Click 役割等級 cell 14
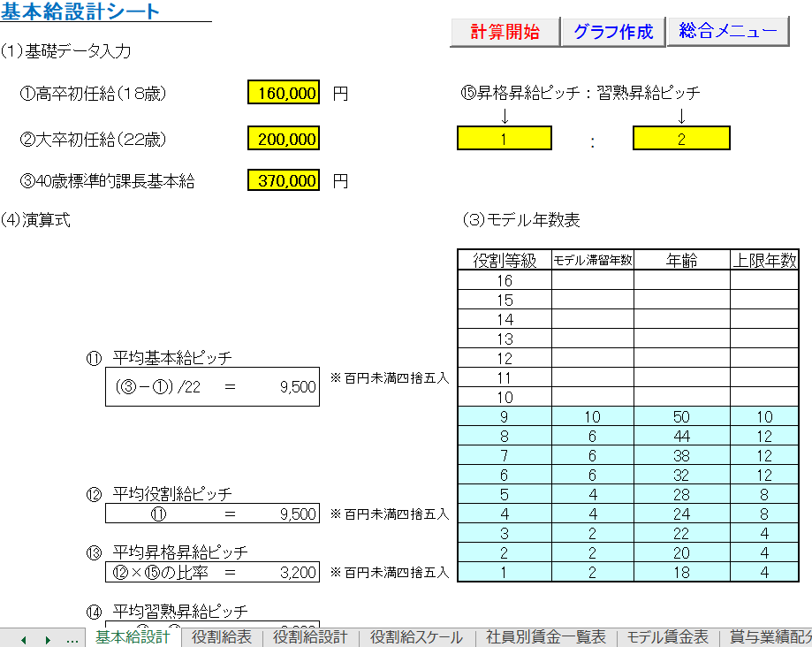Viewport: 812px width, 647px height. [x=505, y=319]
